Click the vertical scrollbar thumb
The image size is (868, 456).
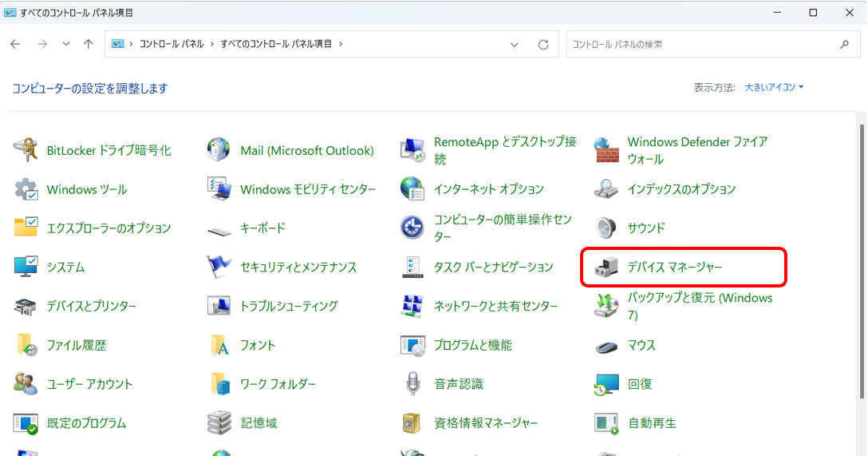tap(862, 260)
